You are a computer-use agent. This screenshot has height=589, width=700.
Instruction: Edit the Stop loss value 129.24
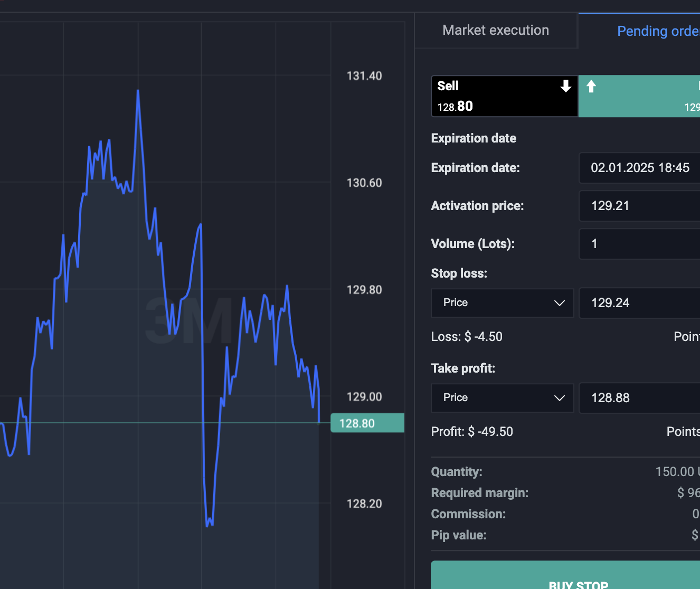coord(640,303)
